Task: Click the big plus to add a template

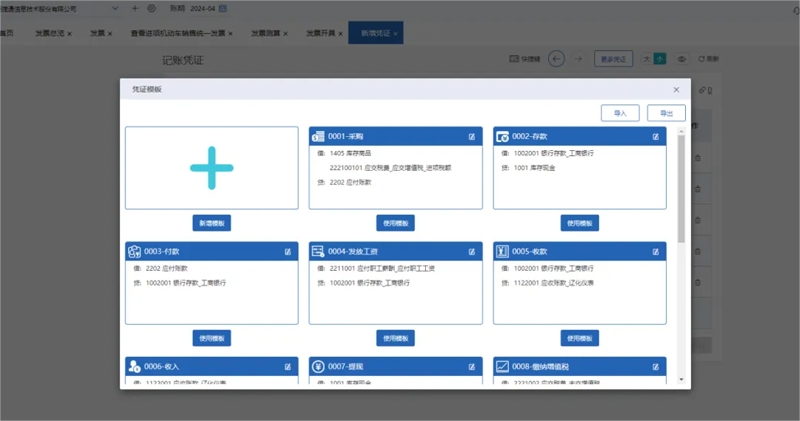Action: (x=212, y=168)
